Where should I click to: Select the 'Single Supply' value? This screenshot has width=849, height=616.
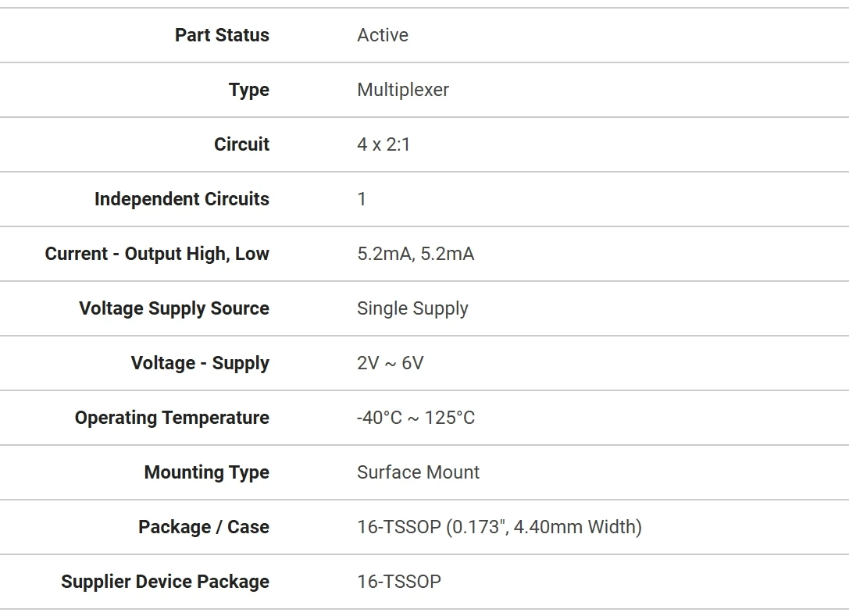412,308
